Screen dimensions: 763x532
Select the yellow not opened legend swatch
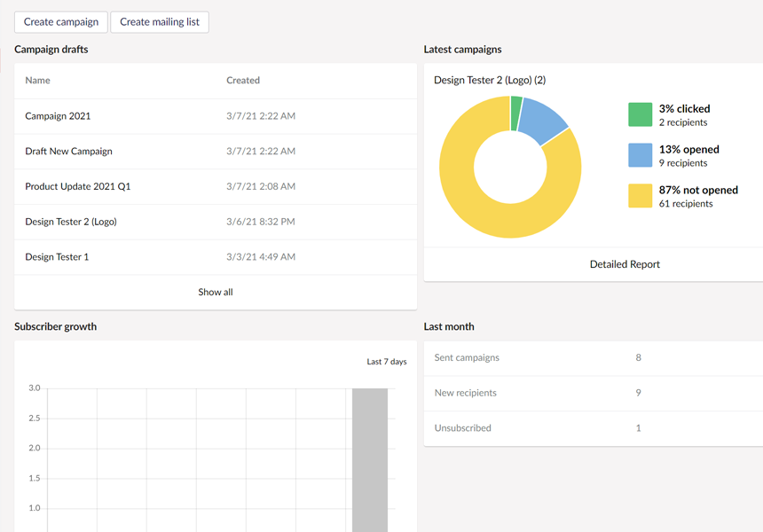tap(640, 196)
